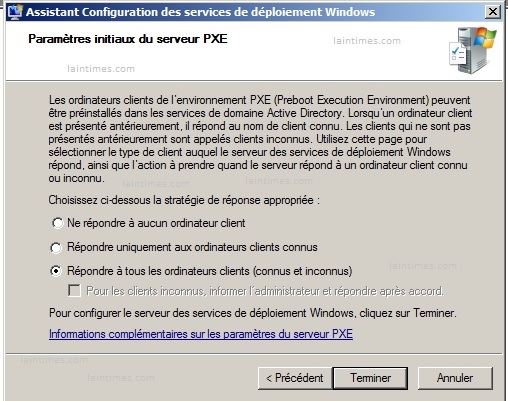Go back with the Précédent button
Screen dimensions: 508x401
coord(295,378)
